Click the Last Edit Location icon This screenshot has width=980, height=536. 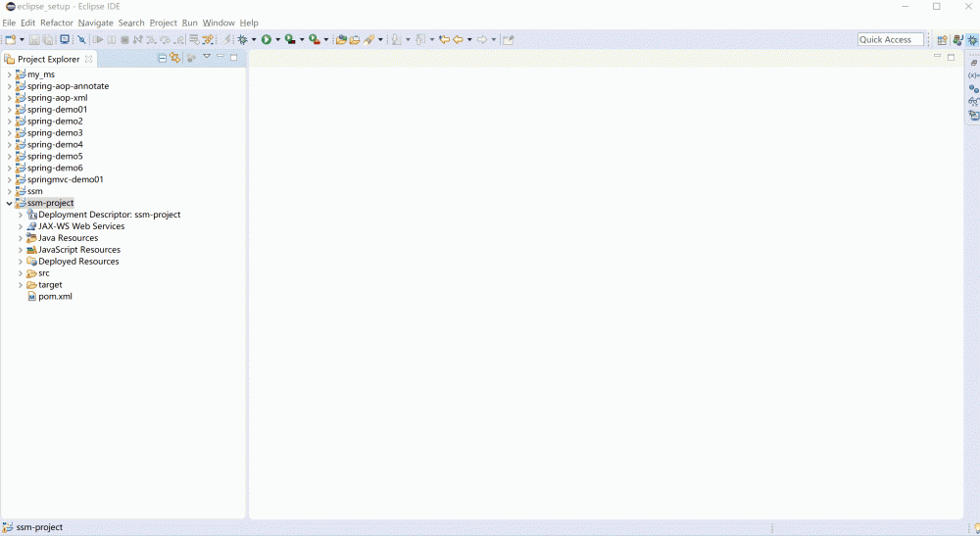[x=444, y=39]
